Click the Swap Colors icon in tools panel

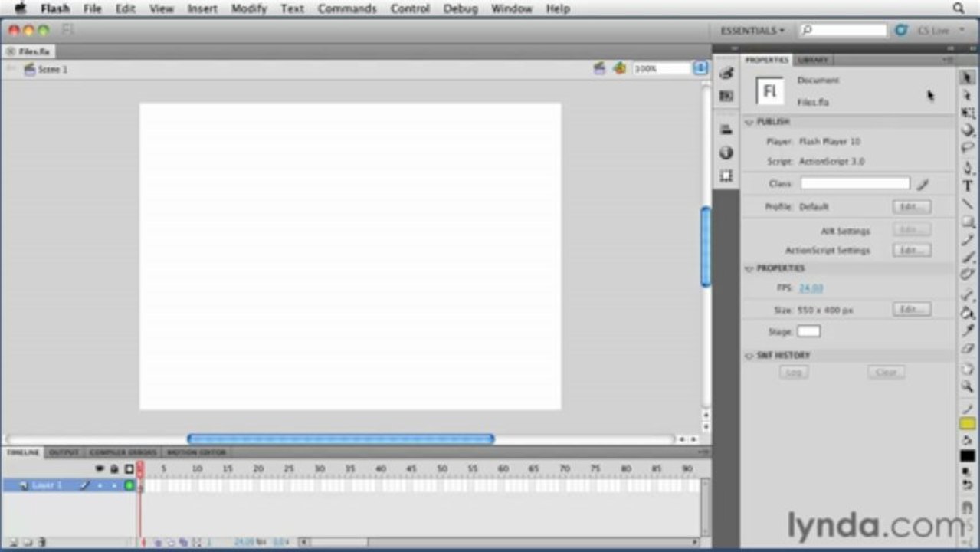pyautogui.click(x=968, y=485)
